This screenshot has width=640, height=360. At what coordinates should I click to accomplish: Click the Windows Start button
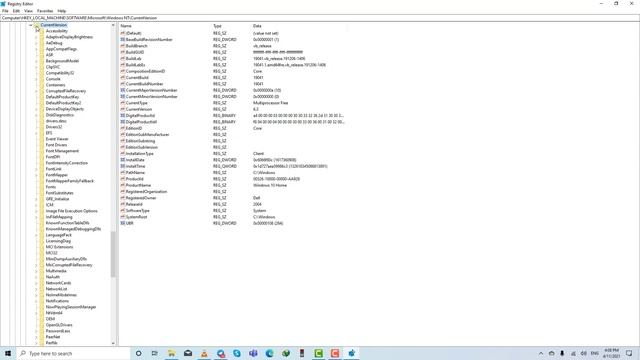coord(8,353)
